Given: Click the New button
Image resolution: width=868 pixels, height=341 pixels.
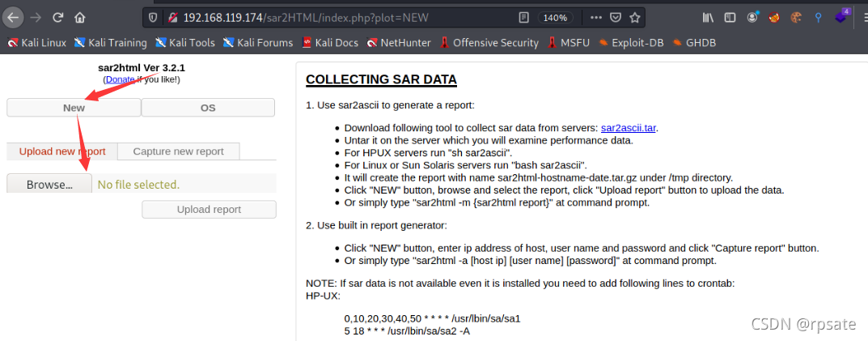Looking at the screenshot, I should 74,108.
